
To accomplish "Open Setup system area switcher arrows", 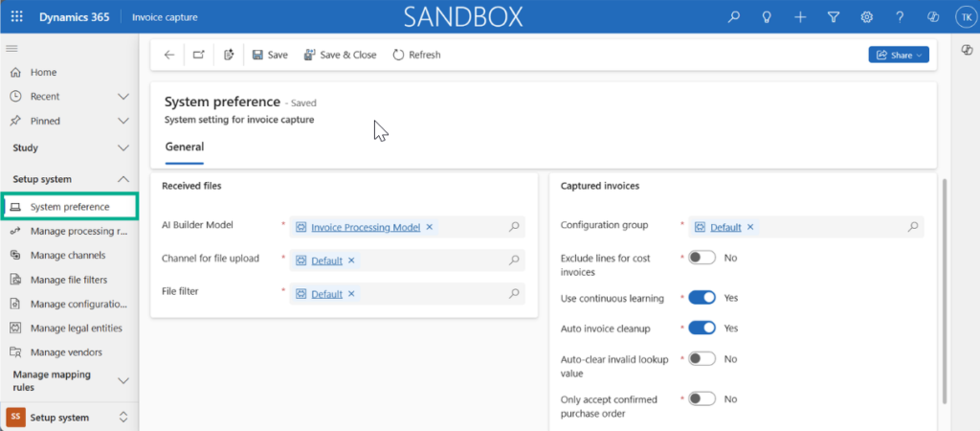I will (123, 418).
